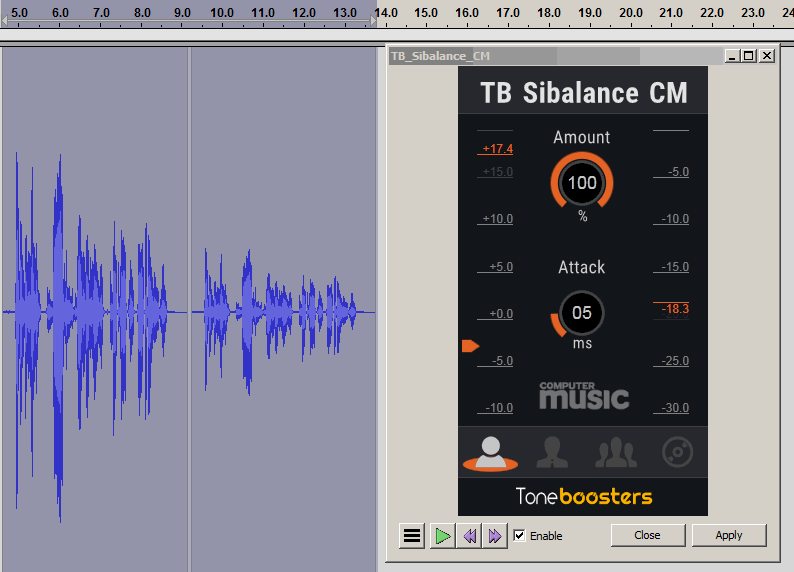Click the -18.3 reduction readout
Viewport: 794px width, 572px height.
[675, 308]
